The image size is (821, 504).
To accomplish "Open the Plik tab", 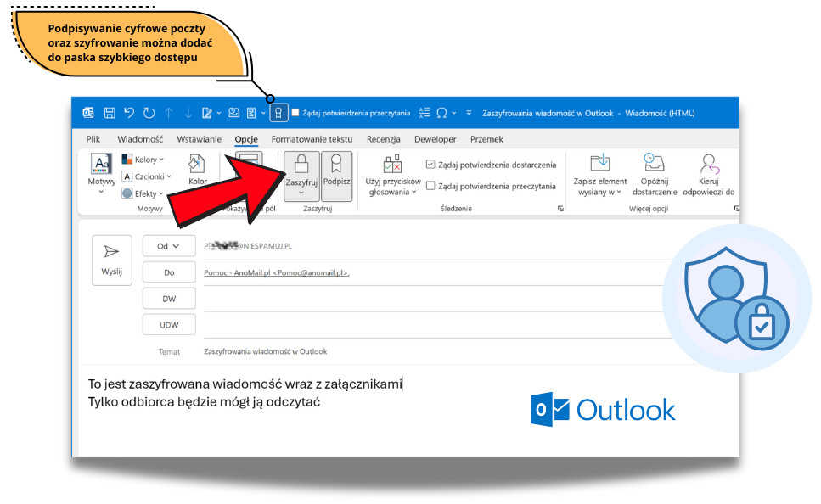I will 93,139.
